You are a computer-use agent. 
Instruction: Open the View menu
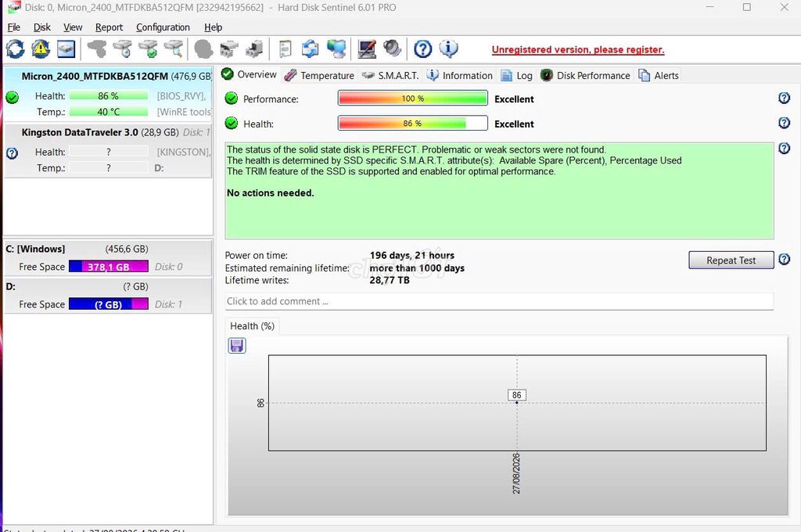pyautogui.click(x=73, y=27)
